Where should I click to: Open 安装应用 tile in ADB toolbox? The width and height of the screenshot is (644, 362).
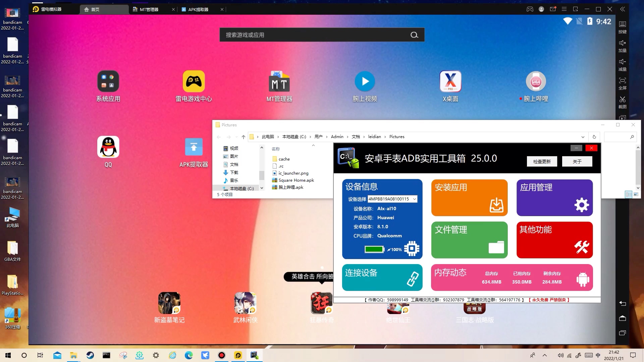click(469, 198)
